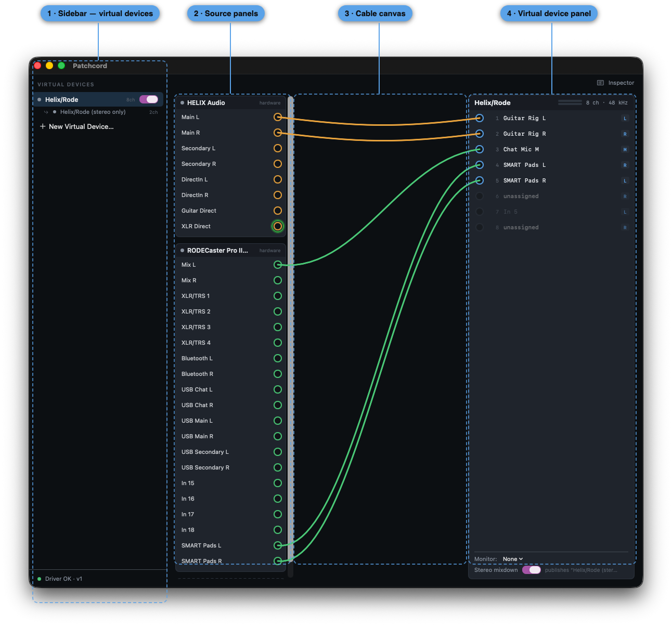Toggle the L badge on channel 7 In 5
Viewport: 672px width, 626px height.
coord(625,212)
